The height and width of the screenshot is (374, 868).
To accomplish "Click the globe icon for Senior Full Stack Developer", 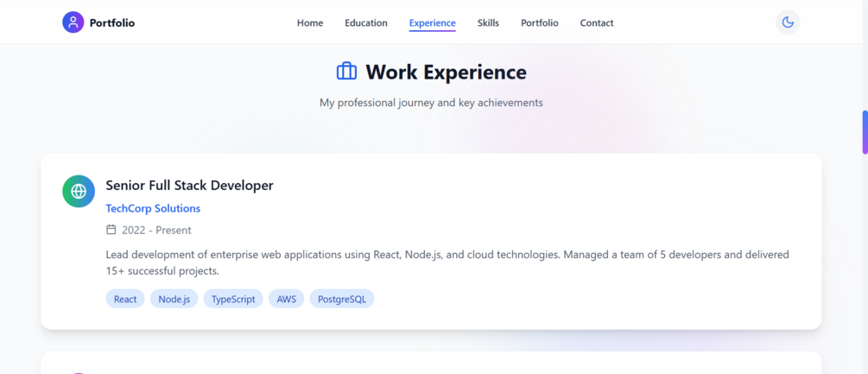I will point(79,191).
